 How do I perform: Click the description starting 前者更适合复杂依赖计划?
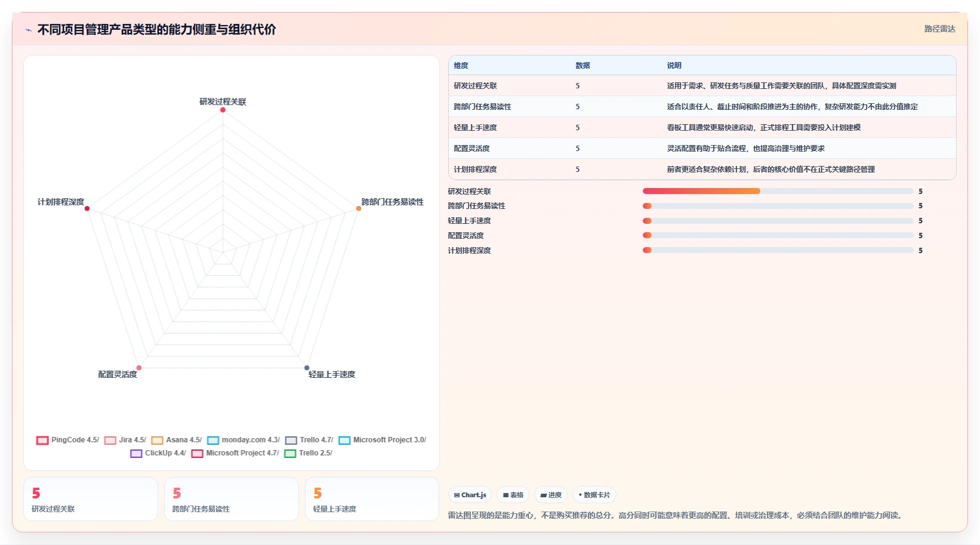771,170
